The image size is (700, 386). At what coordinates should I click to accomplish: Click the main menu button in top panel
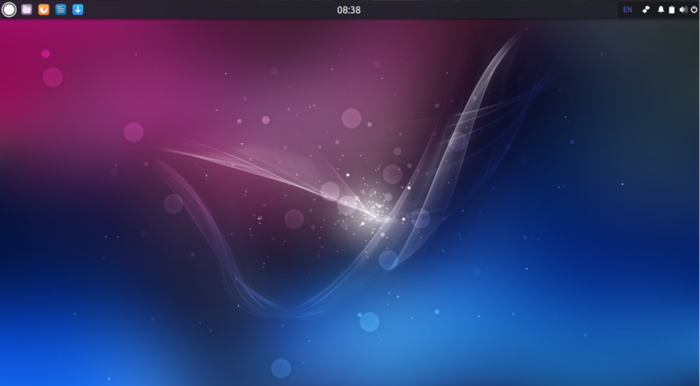tap(9, 9)
